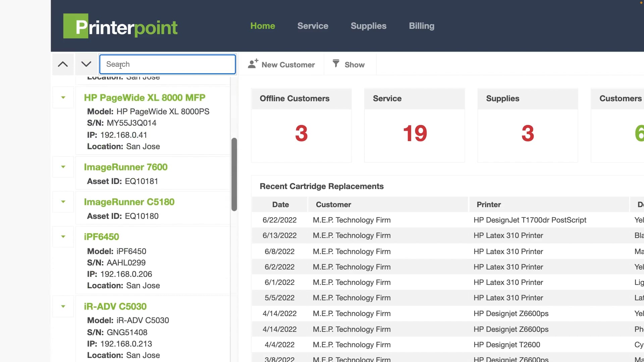Sort by the Date column header
Image resolution: width=644 pixels, height=362 pixels.
pos(280,204)
